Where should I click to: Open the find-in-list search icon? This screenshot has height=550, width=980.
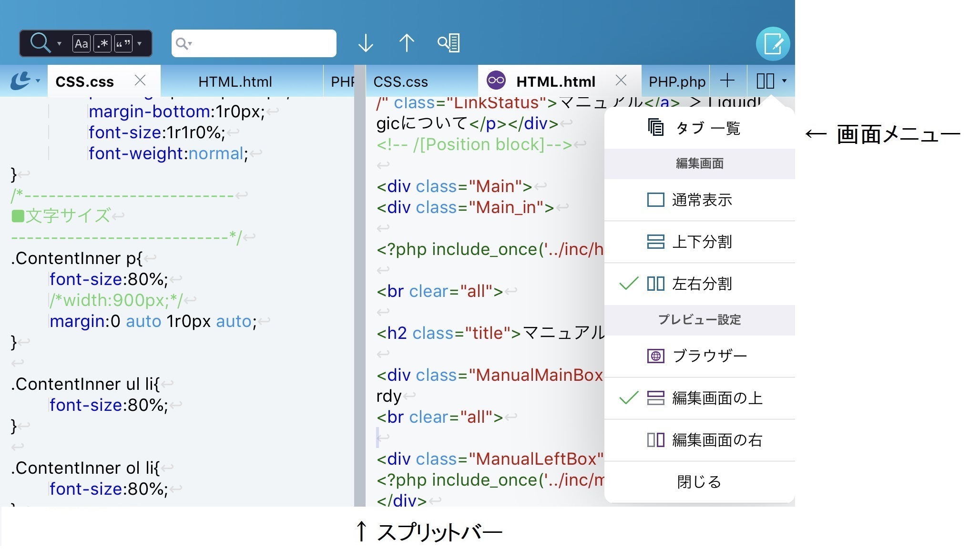[449, 43]
